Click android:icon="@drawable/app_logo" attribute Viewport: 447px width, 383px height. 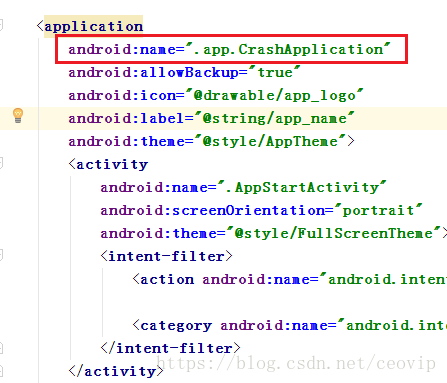[x=216, y=96]
